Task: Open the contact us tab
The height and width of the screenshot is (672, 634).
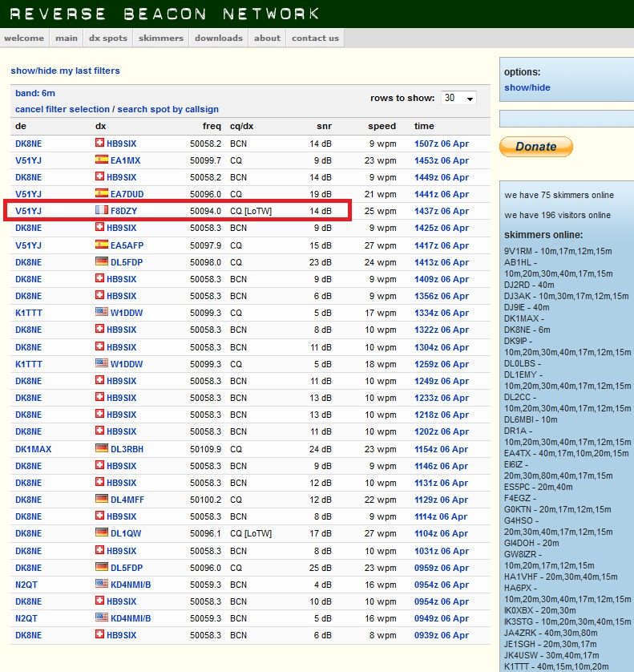Action: [x=315, y=38]
